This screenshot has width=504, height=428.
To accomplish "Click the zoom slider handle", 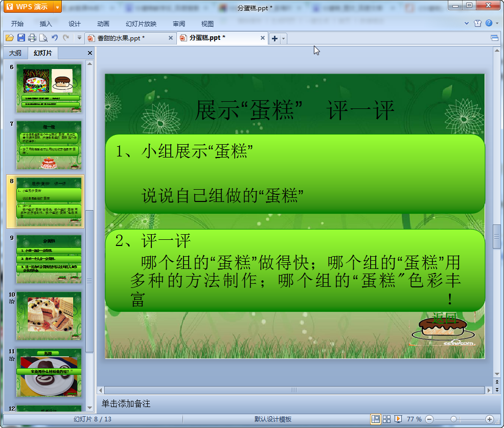I will click(453, 419).
